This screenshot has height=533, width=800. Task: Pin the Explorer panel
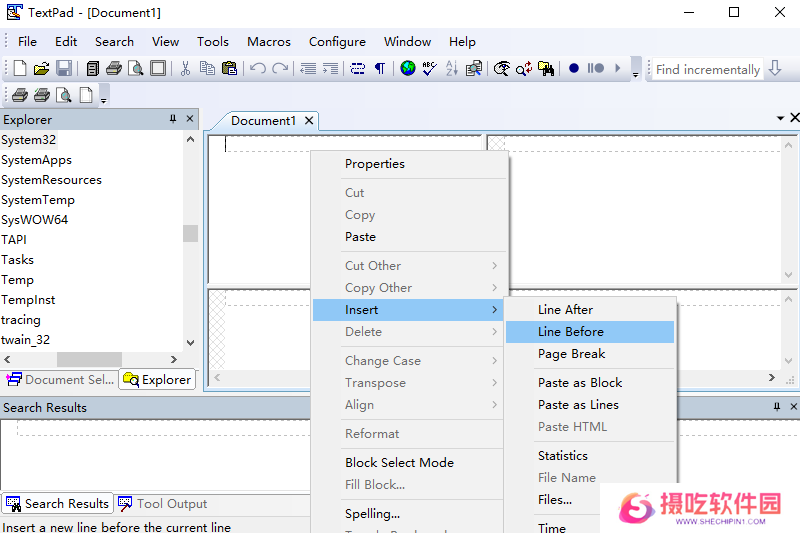(x=173, y=119)
